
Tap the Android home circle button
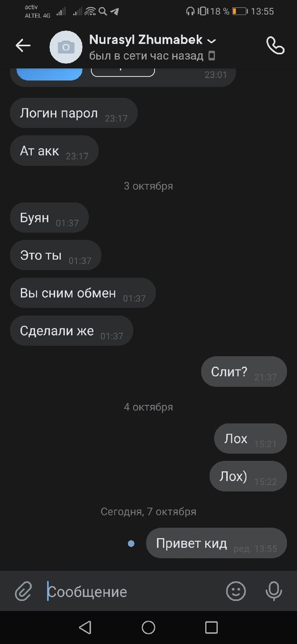tap(148, 627)
